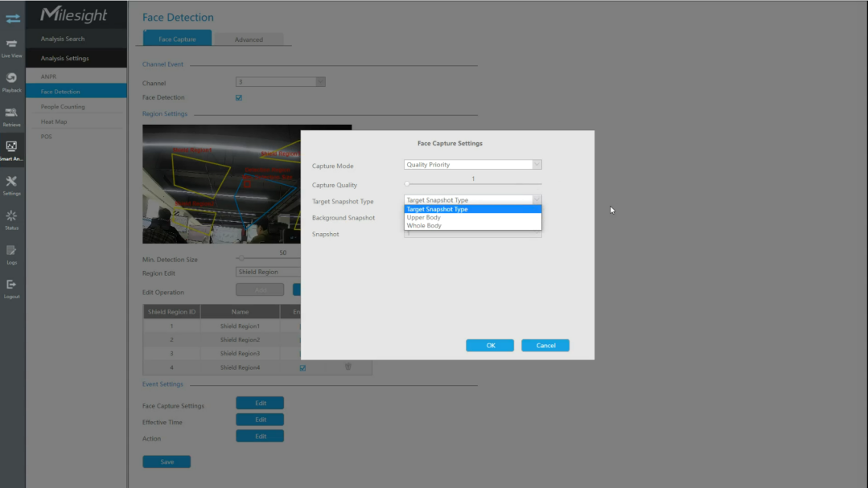868x488 pixels.
Task: Click OK in Face Capture Settings
Action: coord(490,345)
